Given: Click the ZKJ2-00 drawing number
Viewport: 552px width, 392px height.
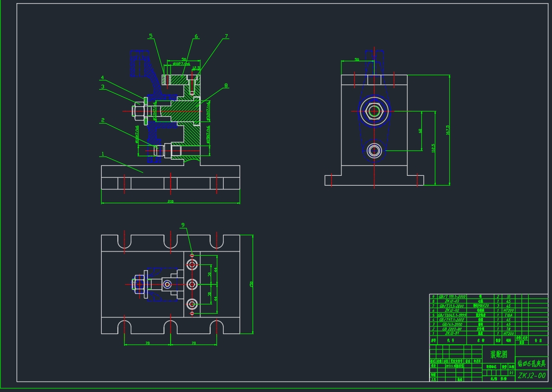Looking at the screenshot, I should [x=532, y=375].
